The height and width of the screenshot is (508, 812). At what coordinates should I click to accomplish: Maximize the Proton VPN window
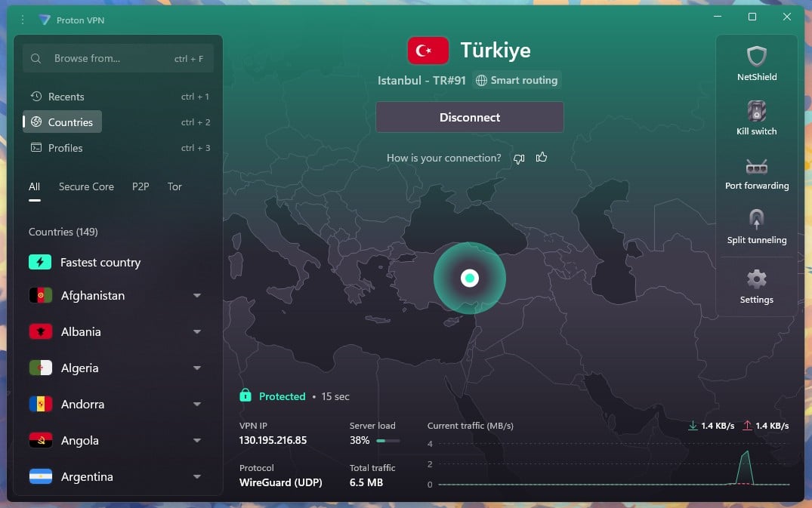pyautogui.click(x=752, y=17)
